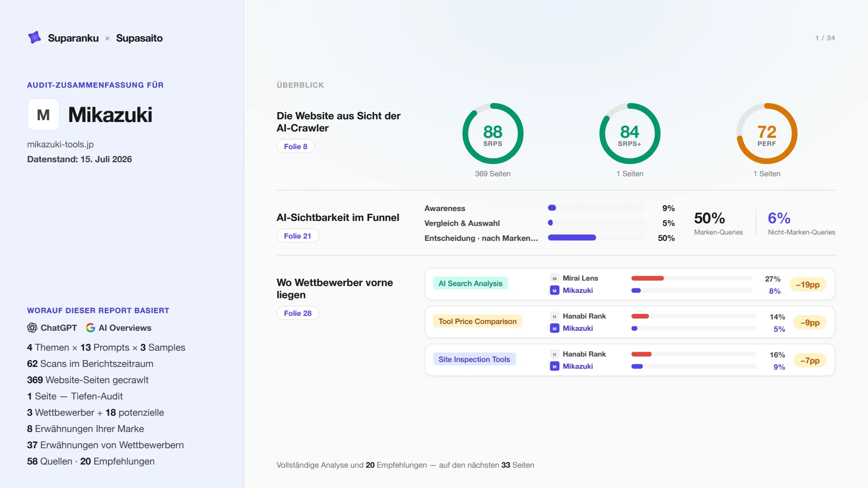This screenshot has width=868, height=488.
Task: Click 'AI-Sichtbarkeit im Funnel' heading
Action: click(338, 218)
